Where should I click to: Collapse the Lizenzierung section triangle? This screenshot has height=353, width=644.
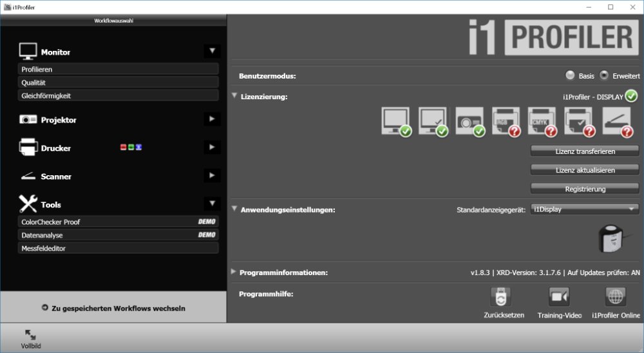coord(234,96)
